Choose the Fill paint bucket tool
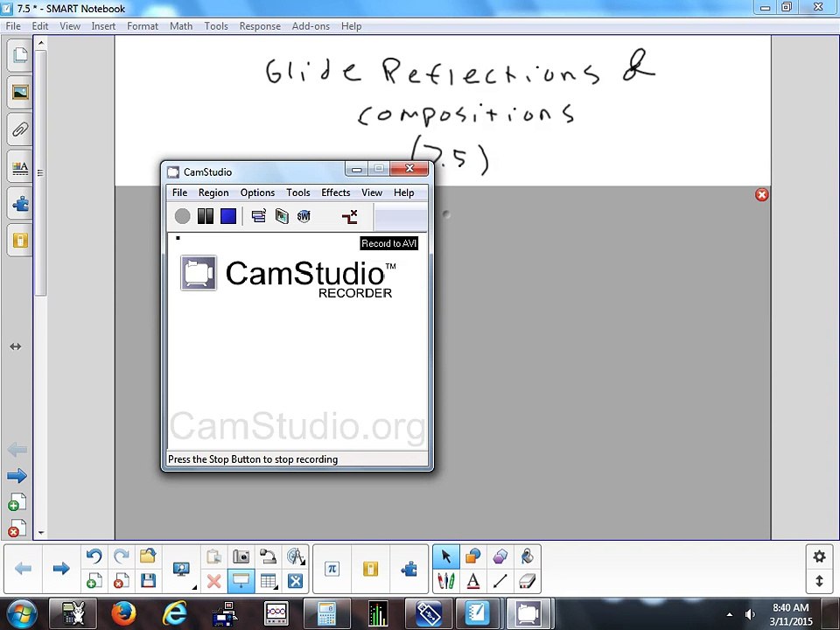This screenshot has width=840, height=630. (x=527, y=556)
